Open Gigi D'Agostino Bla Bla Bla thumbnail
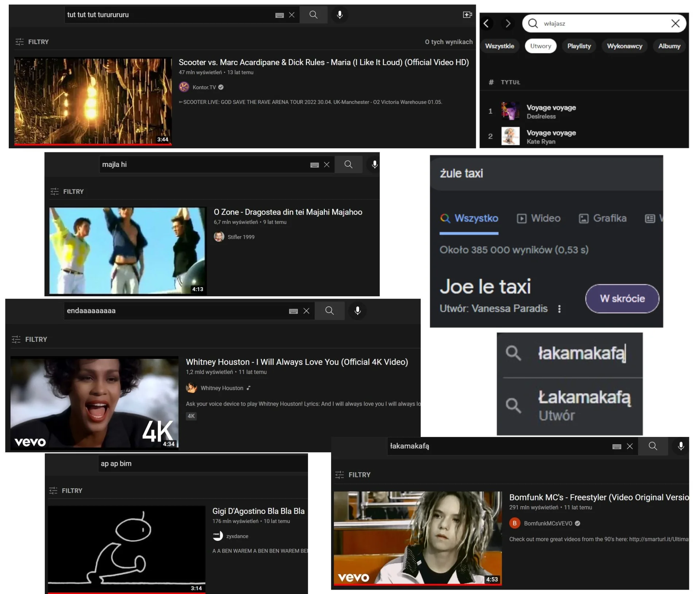 coord(127,549)
